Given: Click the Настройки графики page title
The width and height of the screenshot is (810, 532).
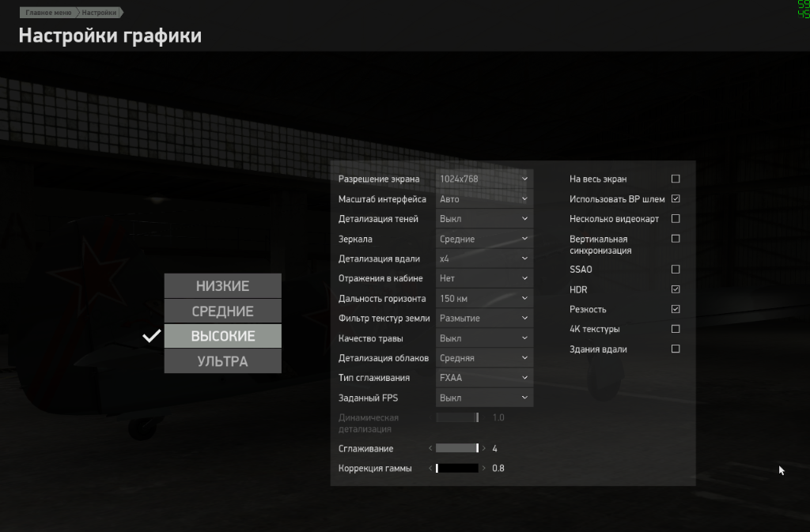Looking at the screenshot, I should pos(110,36).
